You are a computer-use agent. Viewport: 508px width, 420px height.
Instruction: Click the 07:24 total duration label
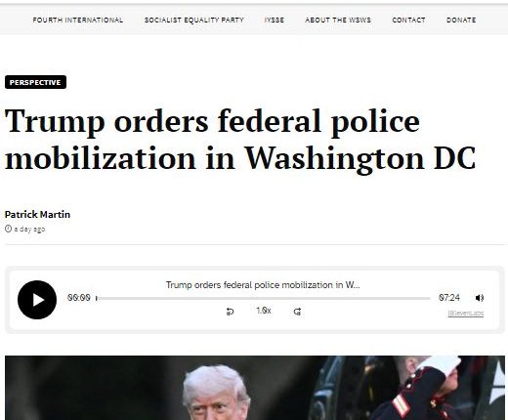pyautogui.click(x=449, y=298)
